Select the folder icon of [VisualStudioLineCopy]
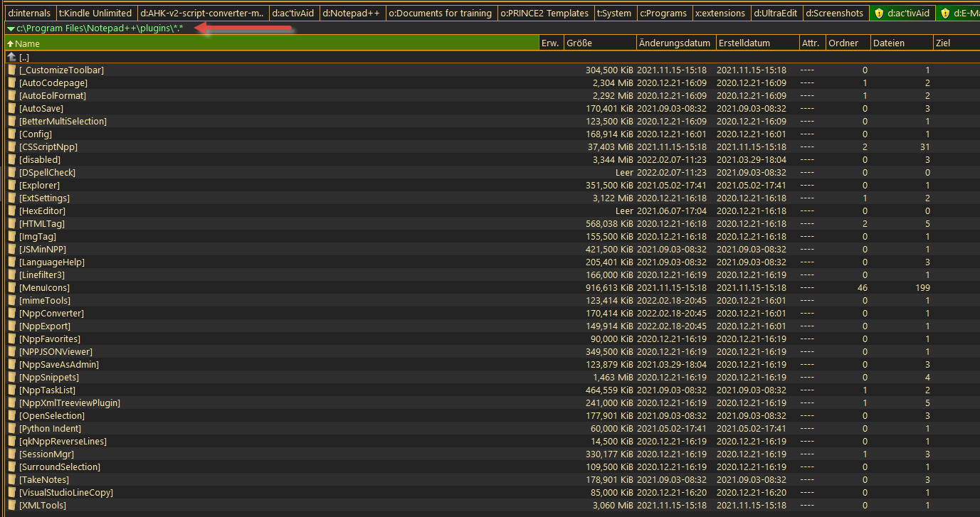Image resolution: width=980 pixels, height=517 pixels. click(11, 493)
